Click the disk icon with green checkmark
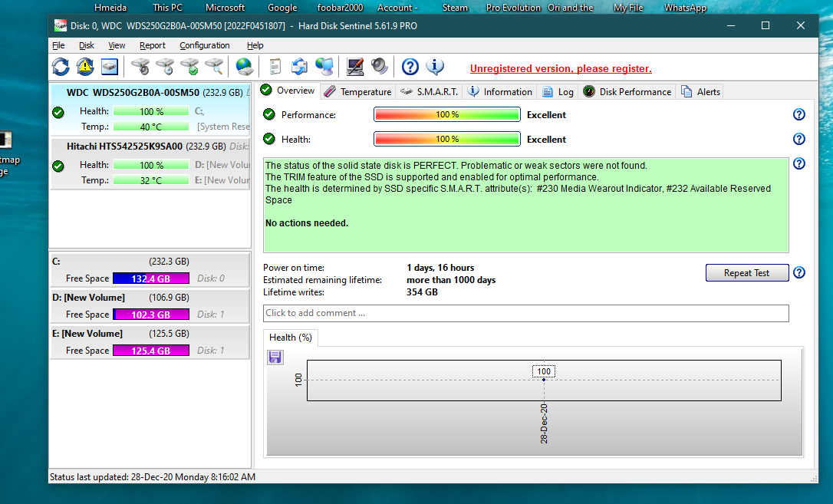 (x=189, y=67)
